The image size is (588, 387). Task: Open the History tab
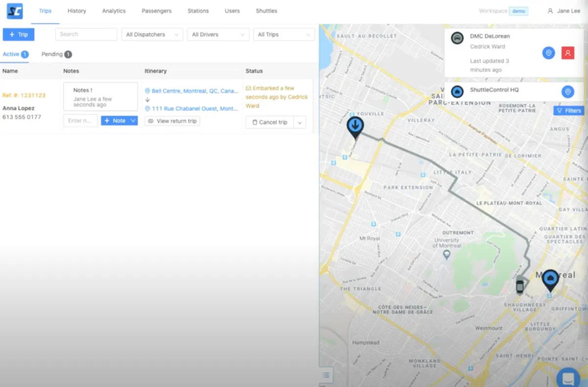point(76,11)
